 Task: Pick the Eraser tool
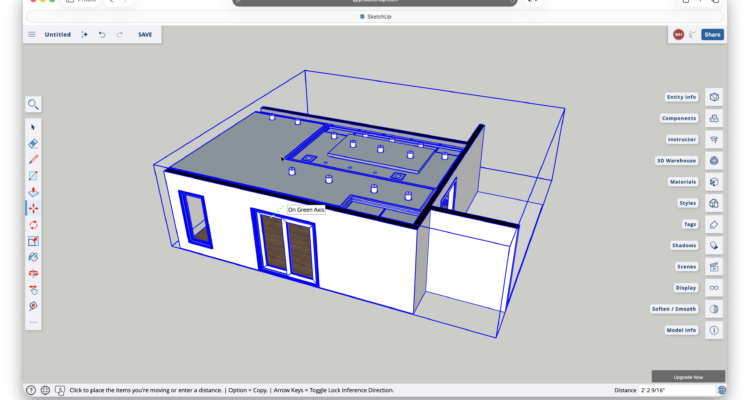coord(33,144)
